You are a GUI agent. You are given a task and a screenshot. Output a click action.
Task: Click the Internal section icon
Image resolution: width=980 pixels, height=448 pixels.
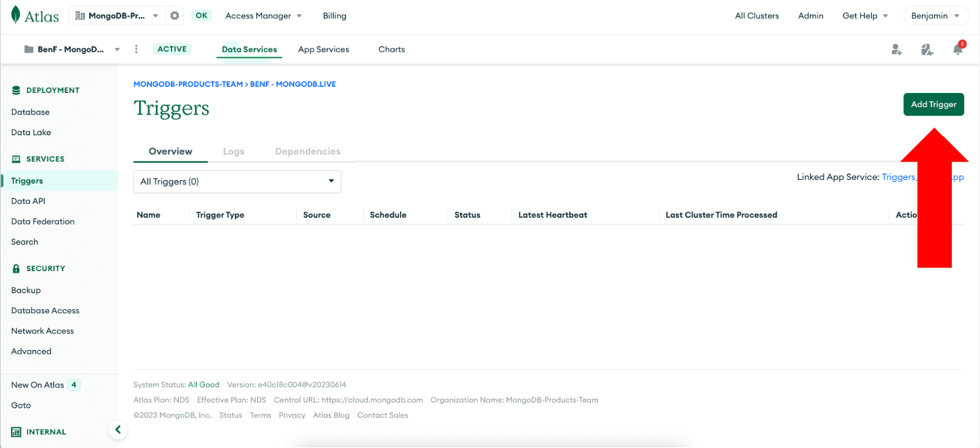(16, 432)
